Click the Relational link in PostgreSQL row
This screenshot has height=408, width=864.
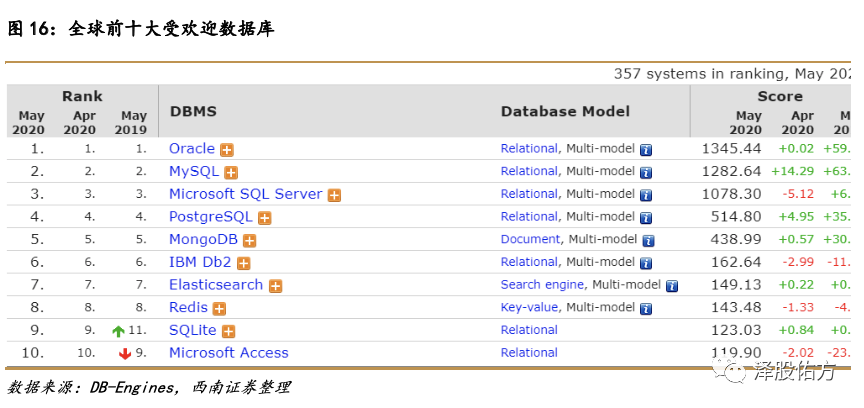click(x=529, y=217)
